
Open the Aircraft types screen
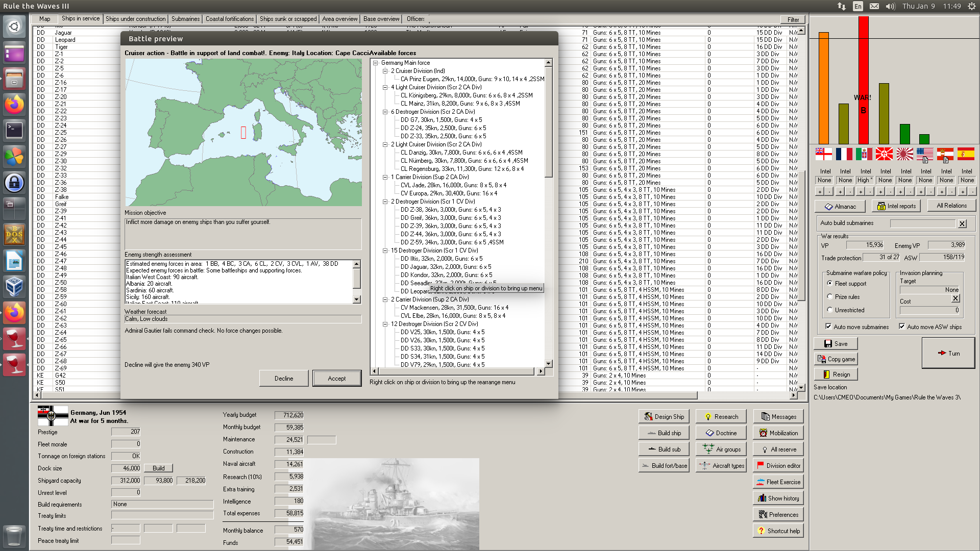721,465
